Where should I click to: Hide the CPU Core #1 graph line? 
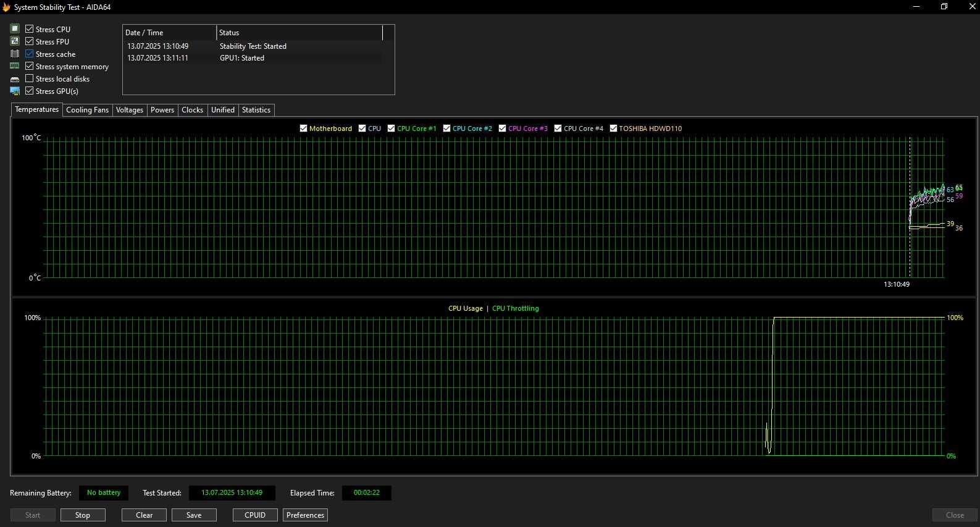click(391, 129)
